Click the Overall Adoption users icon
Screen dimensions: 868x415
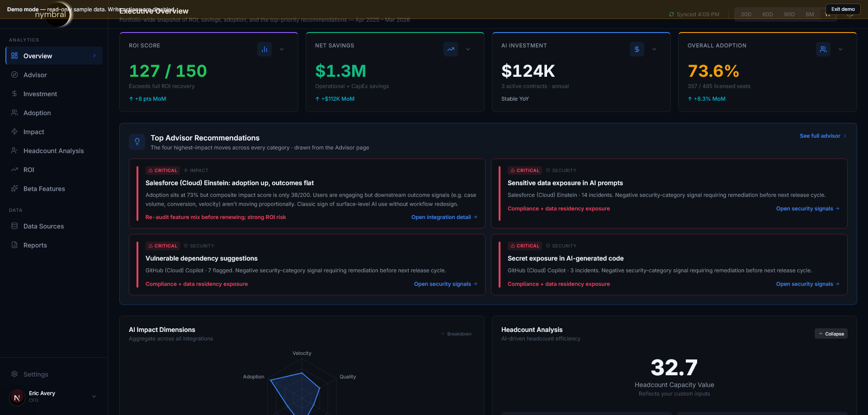pyautogui.click(x=823, y=49)
